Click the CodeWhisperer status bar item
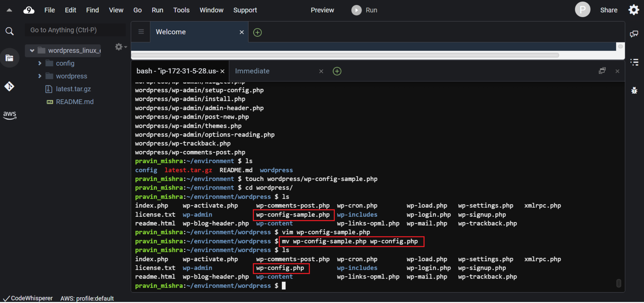644x303 pixels. tap(28, 298)
